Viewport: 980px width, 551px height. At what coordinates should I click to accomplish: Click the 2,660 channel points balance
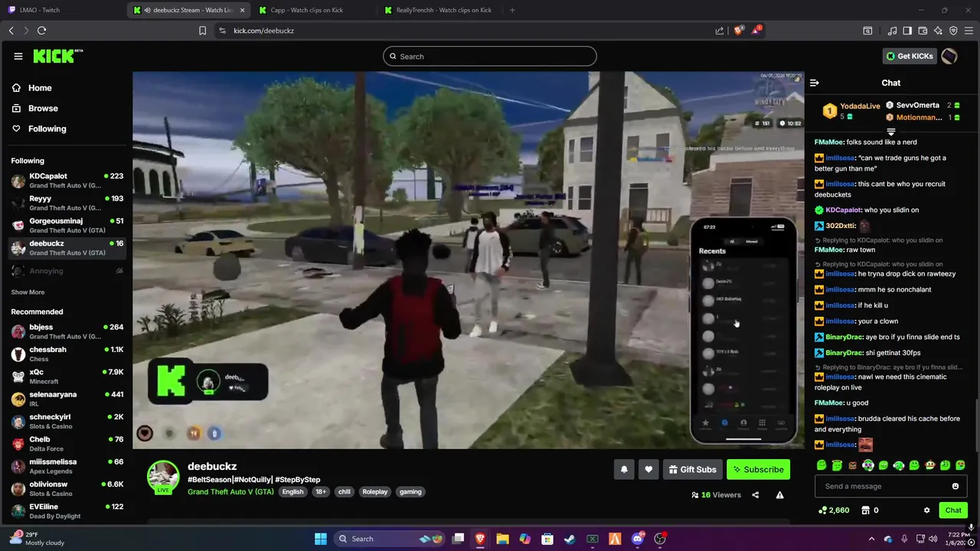834,510
